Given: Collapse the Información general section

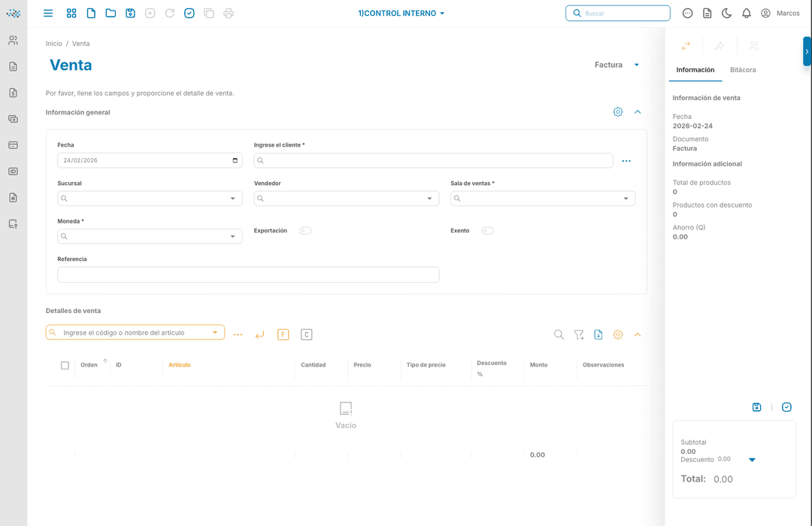Looking at the screenshot, I should click(x=638, y=112).
